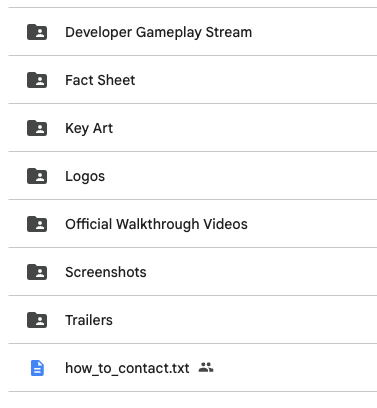The width and height of the screenshot is (377, 408).
Task: Click the shared people icon beside how_to_contact.txt
Action: [206, 367]
